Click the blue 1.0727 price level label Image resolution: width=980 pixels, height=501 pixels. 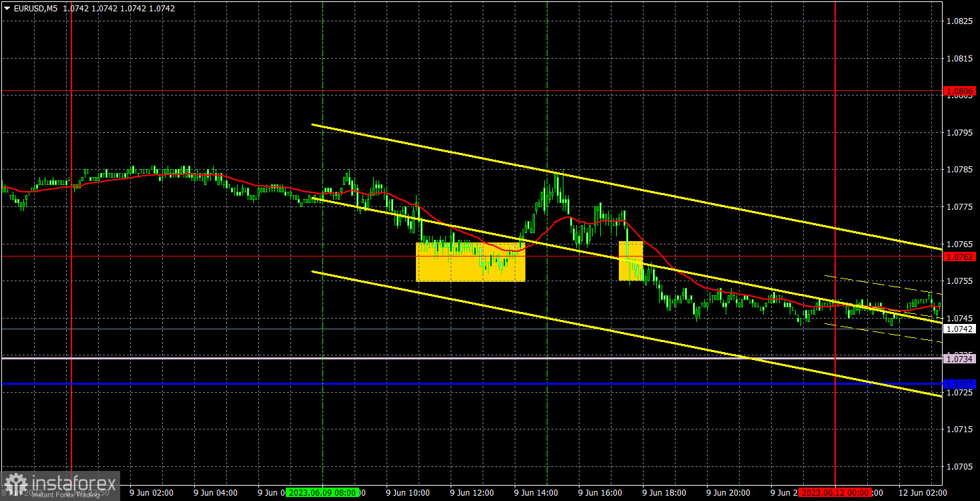(x=960, y=384)
